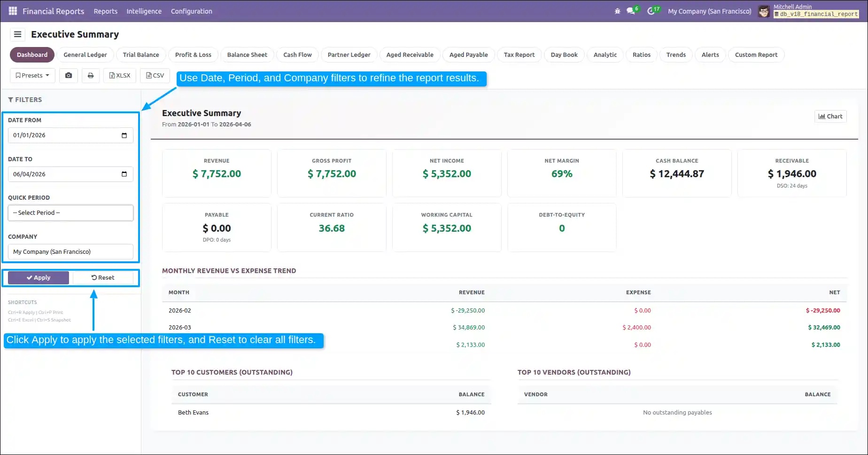Open the apps grid menu icon
The height and width of the screenshot is (455, 868).
(x=13, y=11)
